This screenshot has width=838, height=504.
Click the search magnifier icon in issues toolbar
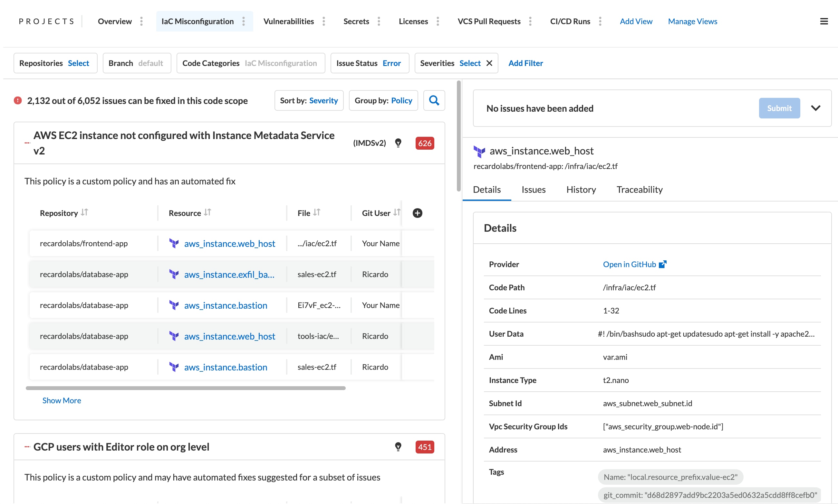click(435, 100)
